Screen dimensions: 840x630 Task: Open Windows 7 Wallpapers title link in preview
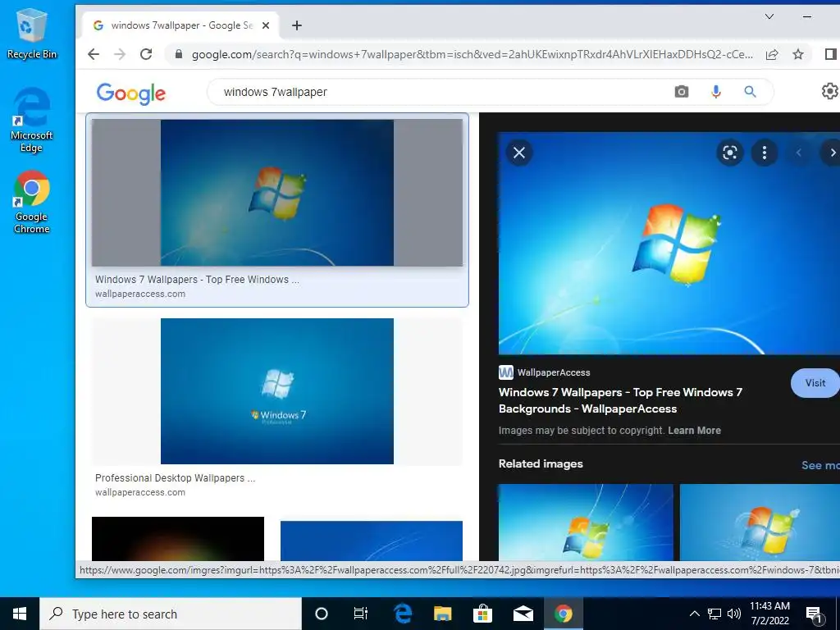coord(620,400)
